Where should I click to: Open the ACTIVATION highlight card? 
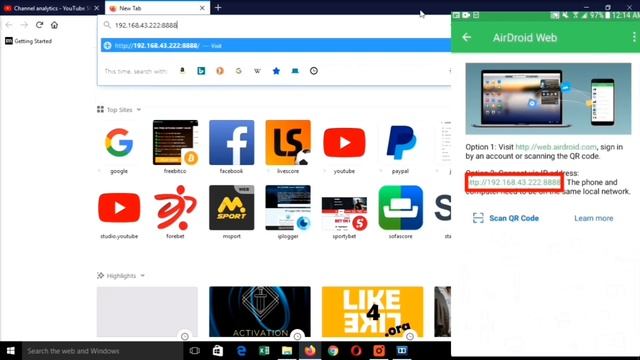point(260,312)
